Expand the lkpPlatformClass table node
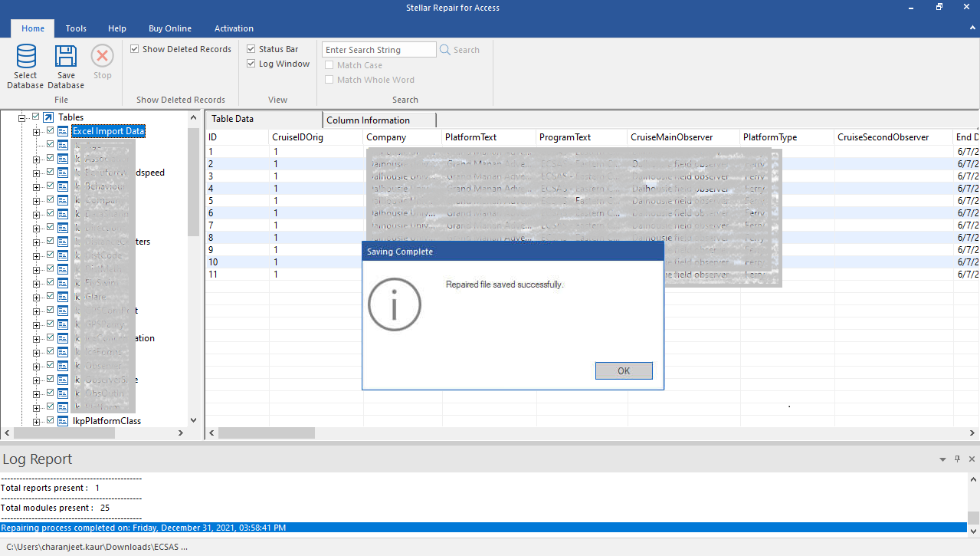The width and height of the screenshot is (980, 556). [36, 421]
